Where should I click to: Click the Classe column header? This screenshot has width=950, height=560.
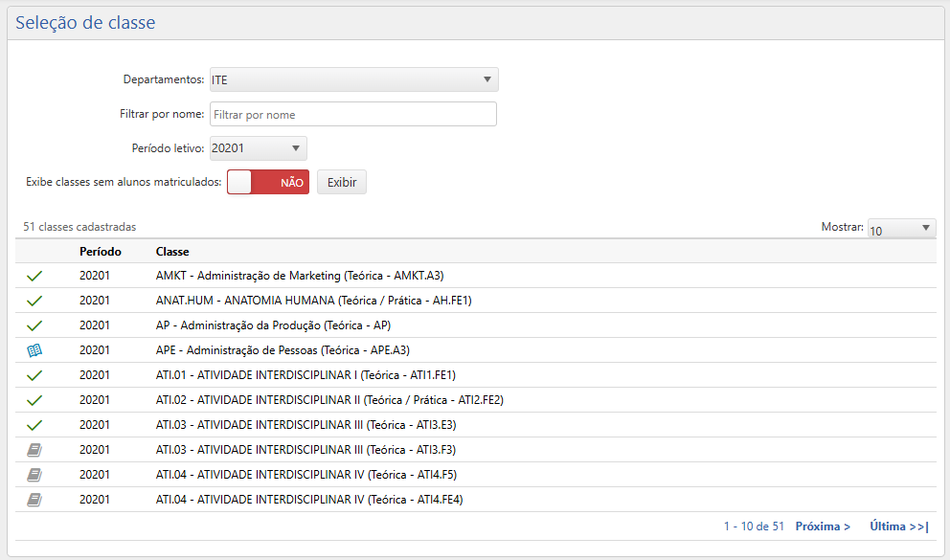pos(172,252)
